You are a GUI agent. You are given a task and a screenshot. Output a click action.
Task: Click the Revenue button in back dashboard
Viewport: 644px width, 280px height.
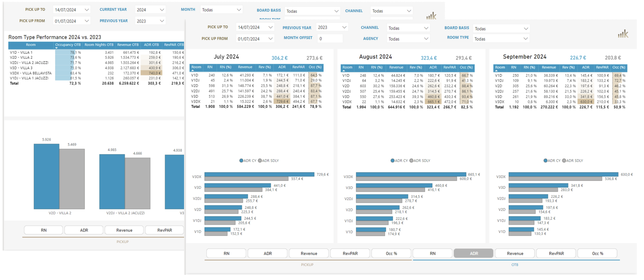pyautogui.click(x=124, y=230)
